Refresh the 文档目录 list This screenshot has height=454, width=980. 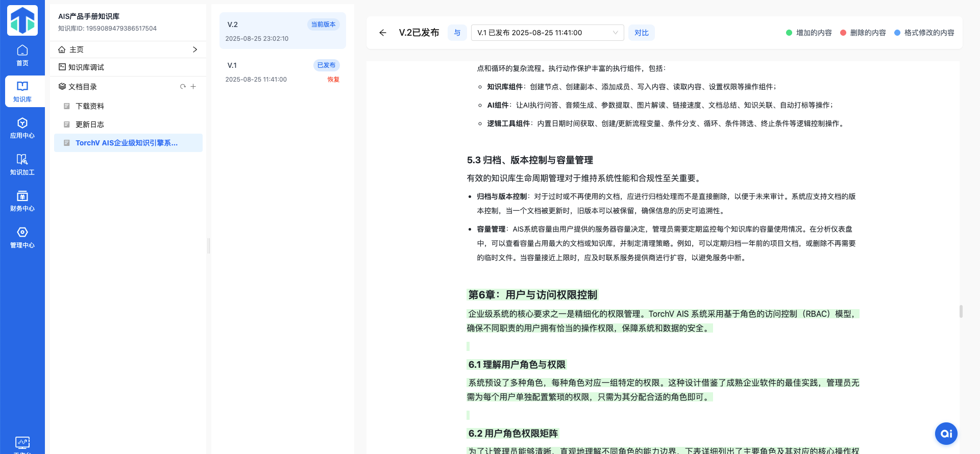(x=183, y=87)
